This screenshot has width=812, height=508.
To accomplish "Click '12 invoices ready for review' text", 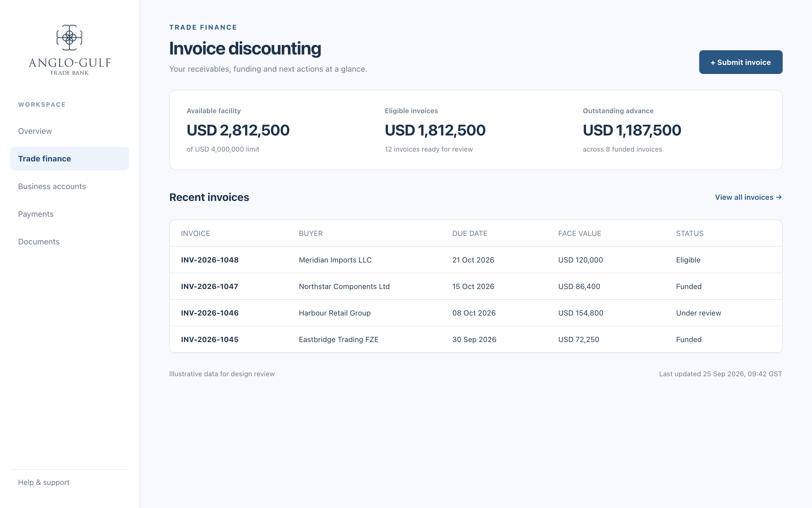I will pos(429,149).
